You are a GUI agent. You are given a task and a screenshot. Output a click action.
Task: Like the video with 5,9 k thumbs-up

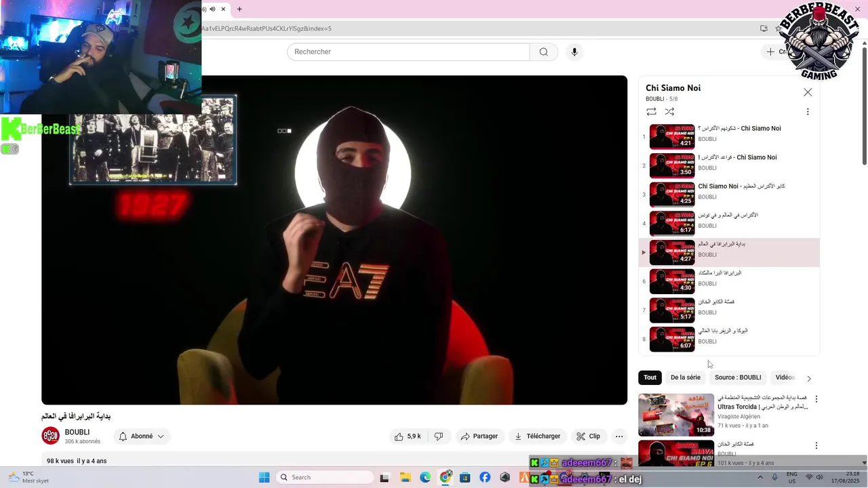408,436
